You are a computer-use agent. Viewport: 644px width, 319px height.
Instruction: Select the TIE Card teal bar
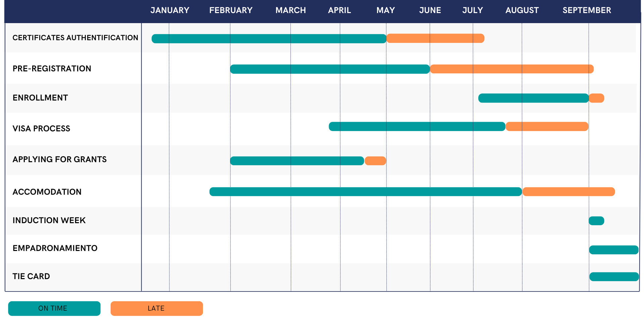(614, 277)
